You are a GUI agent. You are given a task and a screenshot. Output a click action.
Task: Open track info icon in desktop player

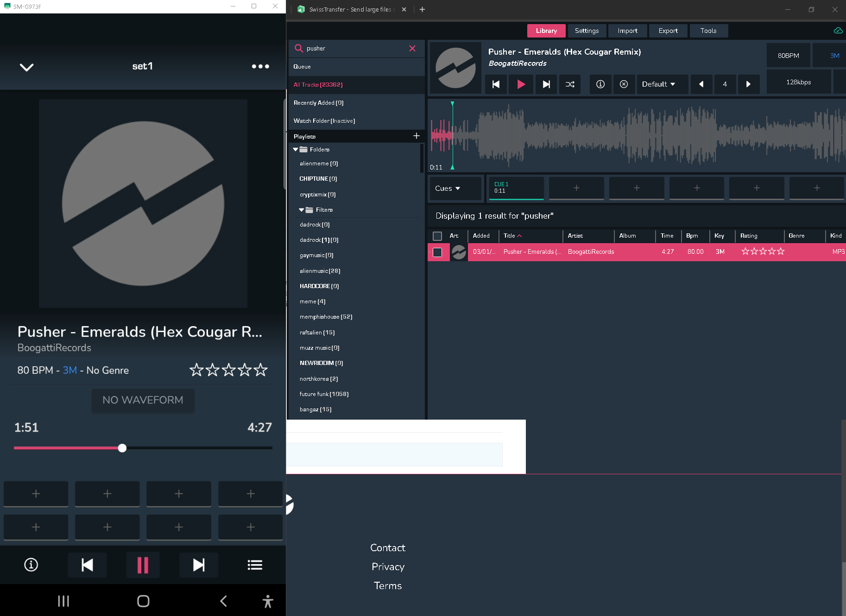pos(600,84)
